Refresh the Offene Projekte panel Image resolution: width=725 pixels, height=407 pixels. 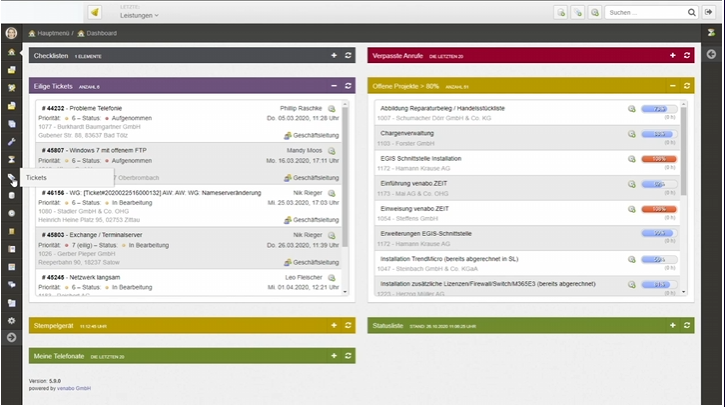[x=687, y=86]
